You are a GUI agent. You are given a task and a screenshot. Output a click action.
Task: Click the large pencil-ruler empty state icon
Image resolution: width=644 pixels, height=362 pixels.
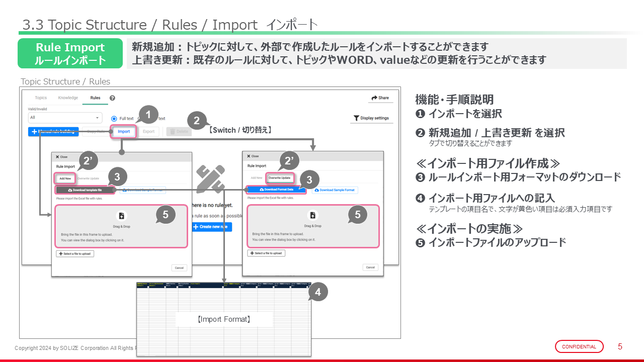click(210, 179)
